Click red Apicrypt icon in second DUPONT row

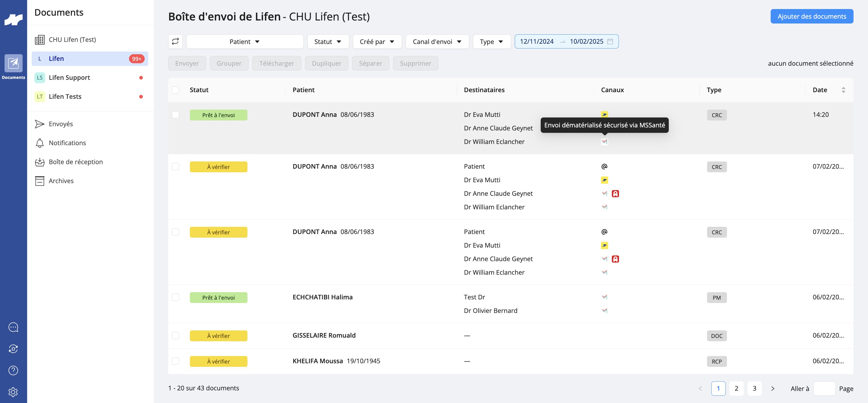pyautogui.click(x=615, y=194)
